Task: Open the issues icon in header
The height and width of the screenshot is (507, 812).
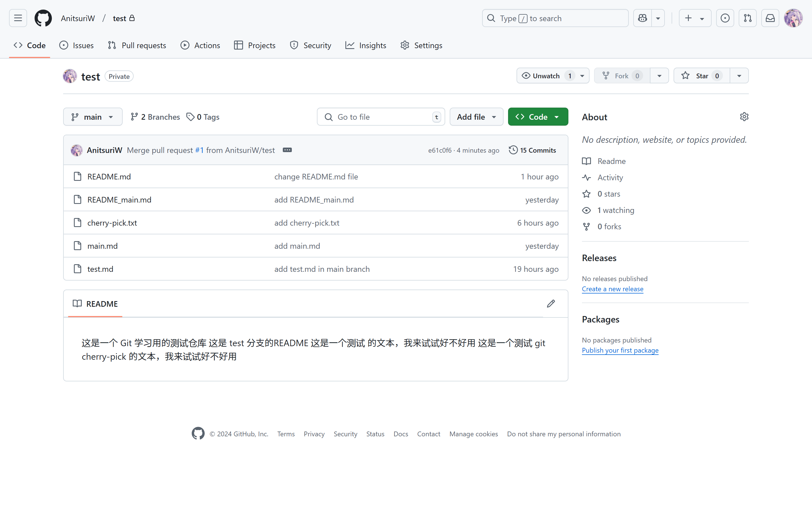Action: [725, 18]
